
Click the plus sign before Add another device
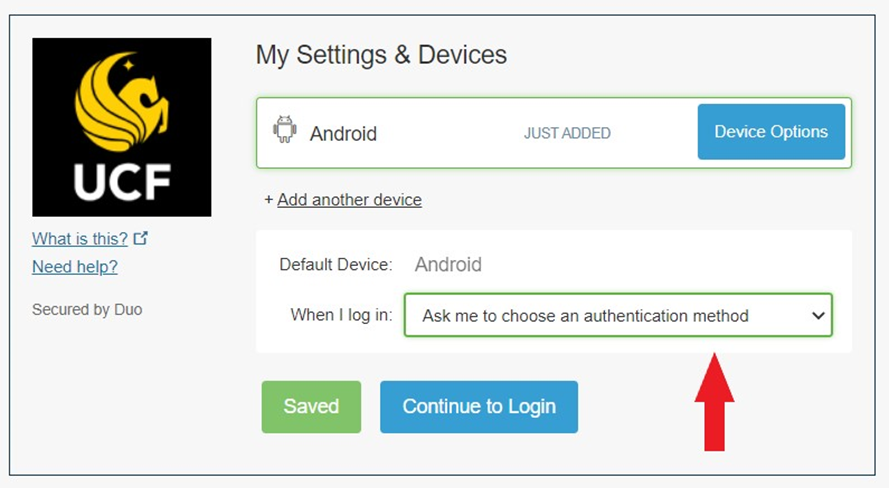269,200
